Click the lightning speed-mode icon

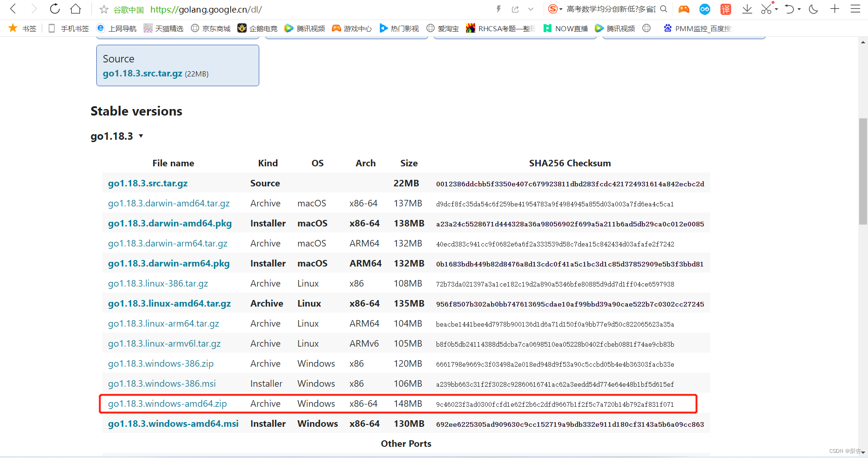point(498,9)
